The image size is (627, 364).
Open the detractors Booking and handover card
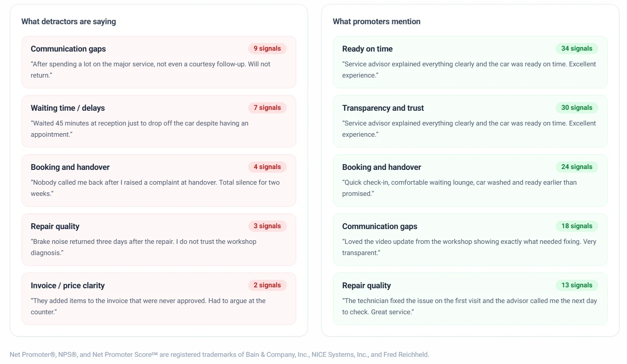pyautogui.click(x=159, y=180)
